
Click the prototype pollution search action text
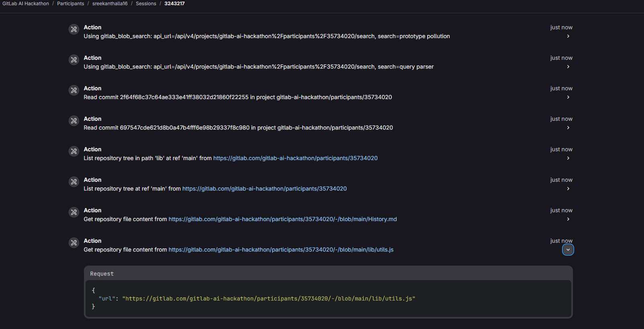coord(267,36)
